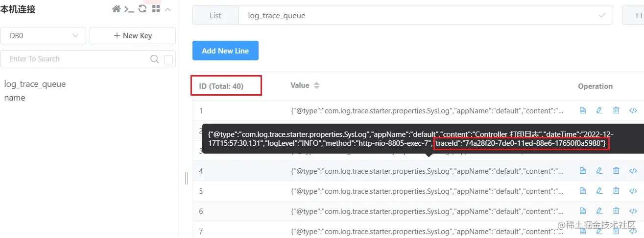Open the DB0 database dropdown

(x=43, y=35)
